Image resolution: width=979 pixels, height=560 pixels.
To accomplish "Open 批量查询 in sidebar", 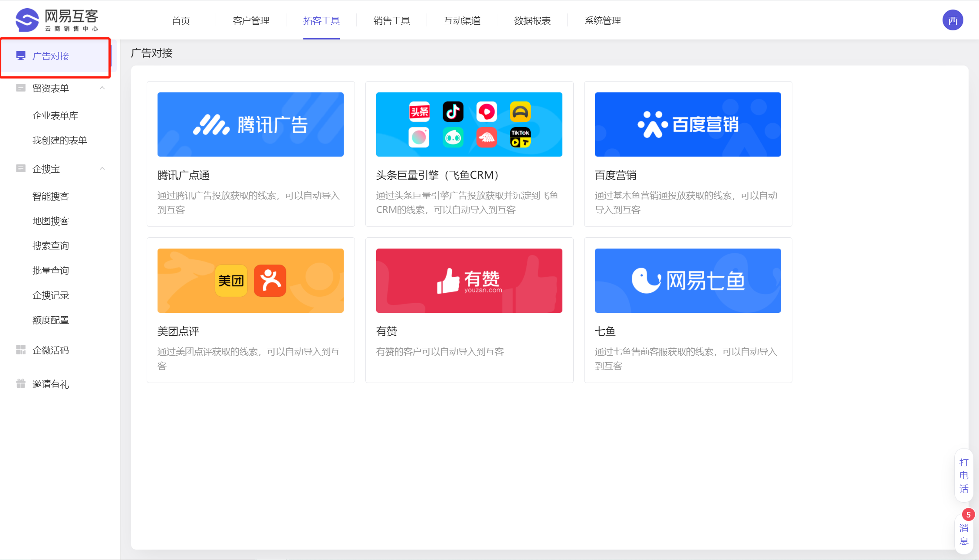I will tap(51, 271).
